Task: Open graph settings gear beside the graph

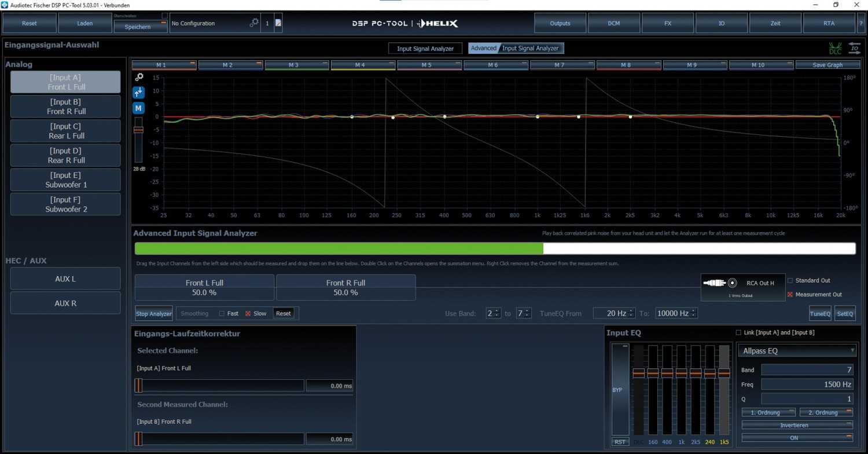Action: tap(139, 76)
